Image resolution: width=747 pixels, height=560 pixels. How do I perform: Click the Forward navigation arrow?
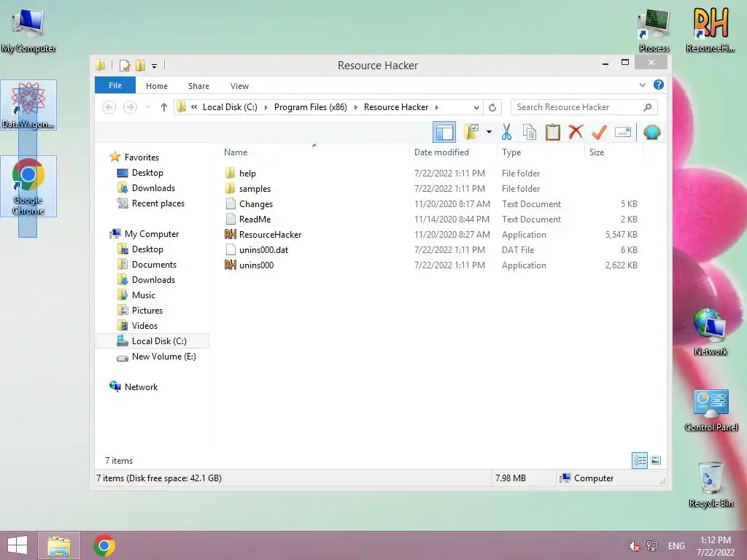130,107
